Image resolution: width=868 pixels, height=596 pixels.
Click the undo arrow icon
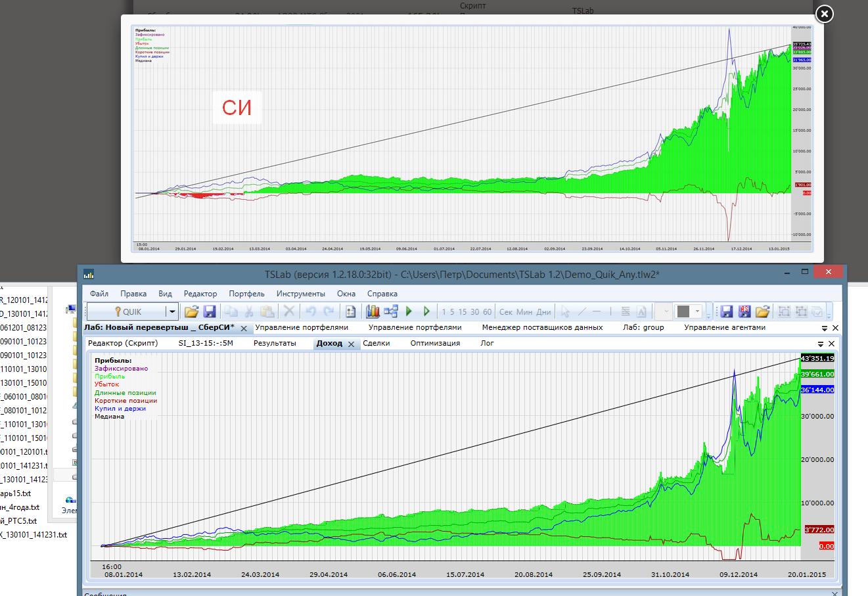pos(311,311)
